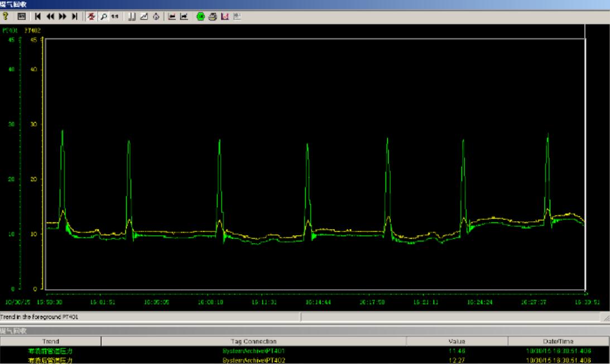610x364 pixels.
Task: Bring next trend to the foreground
Action: (184, 17)
